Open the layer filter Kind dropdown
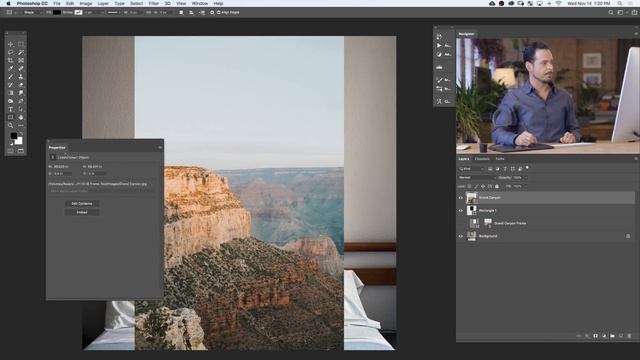The height and width of the screenshot is (360, 640). pyautogui.click(x=471, y=169)
